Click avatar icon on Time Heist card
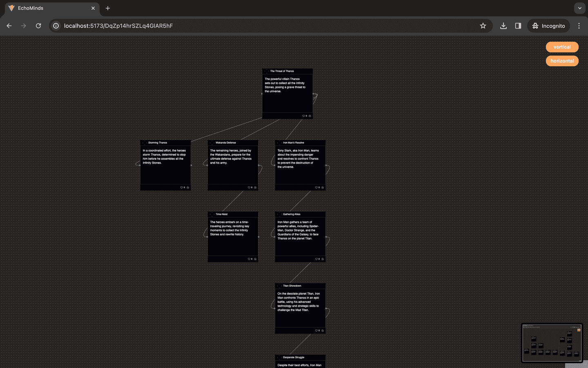The image size is (588, 368). click(x=212, y=214)
